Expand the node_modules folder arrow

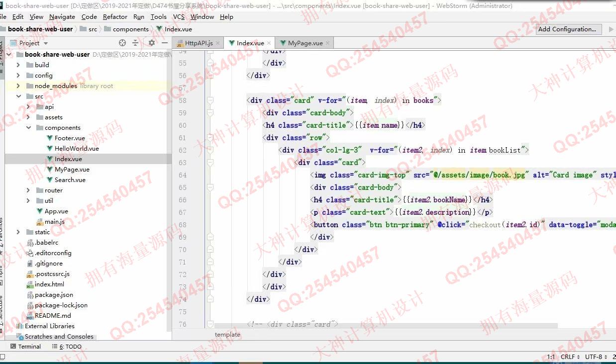18,86
